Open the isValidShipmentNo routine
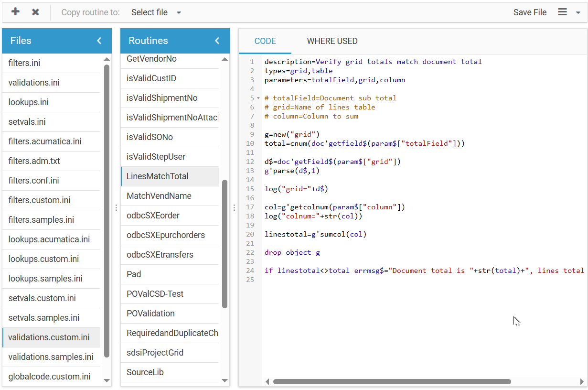The height and width of the screenshot is (390, 588). (170, 98)
